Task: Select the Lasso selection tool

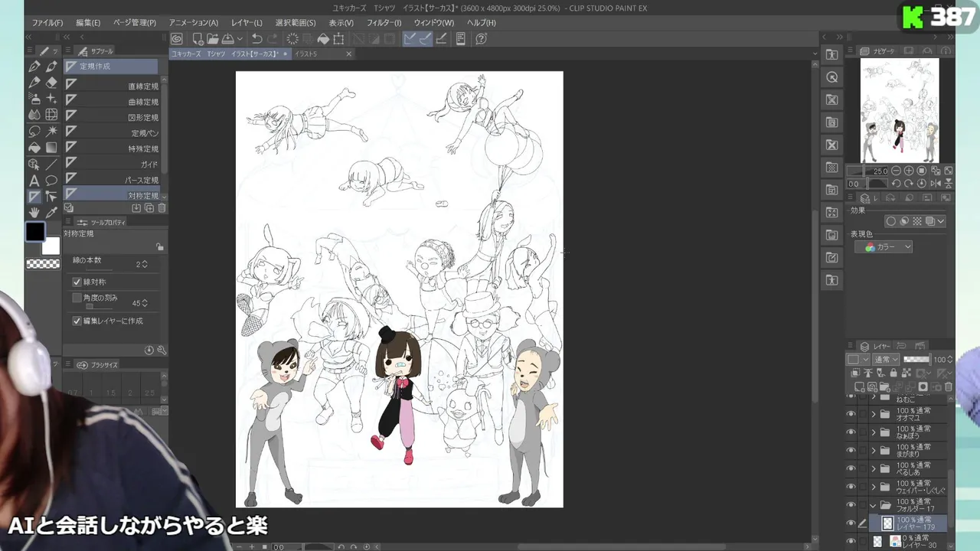Action: coord(34,132)
